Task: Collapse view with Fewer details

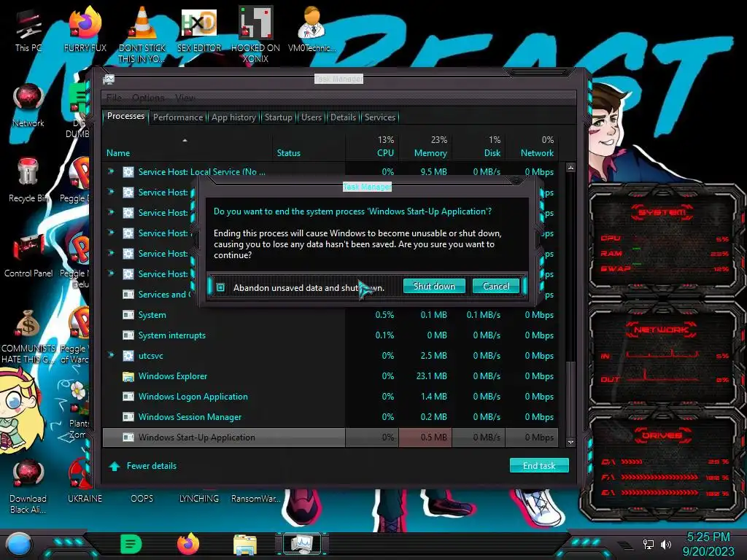Action: (142, 466)
